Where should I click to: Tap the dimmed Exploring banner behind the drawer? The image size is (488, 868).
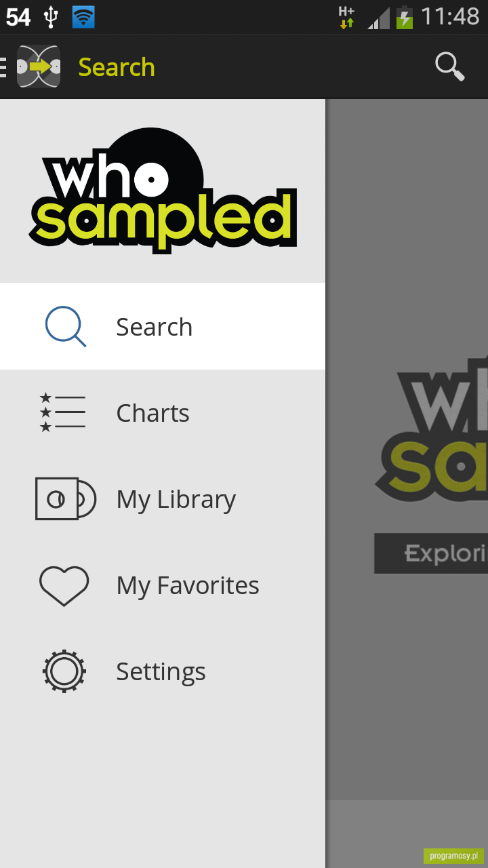pos(431,553)
